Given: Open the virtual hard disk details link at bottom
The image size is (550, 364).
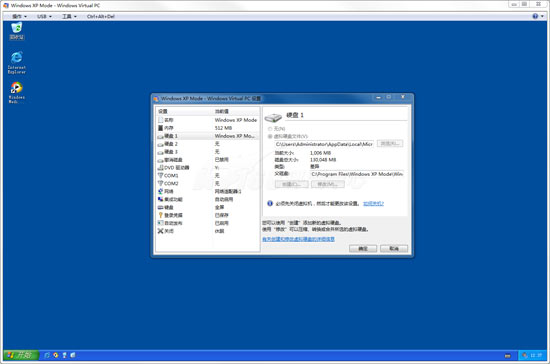Looking at the screenshot, I should coord(299,239).
